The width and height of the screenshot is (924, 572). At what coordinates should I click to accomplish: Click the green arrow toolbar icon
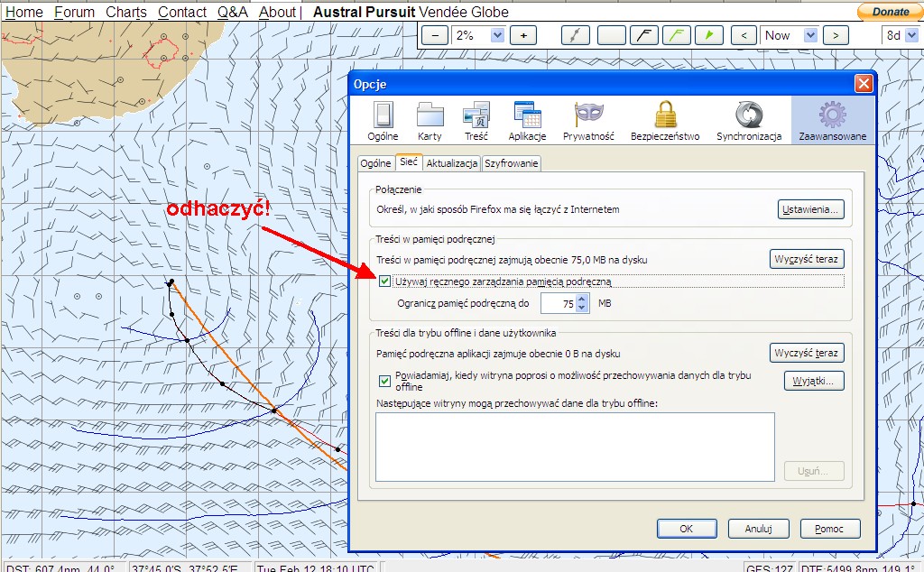(710, 36)
